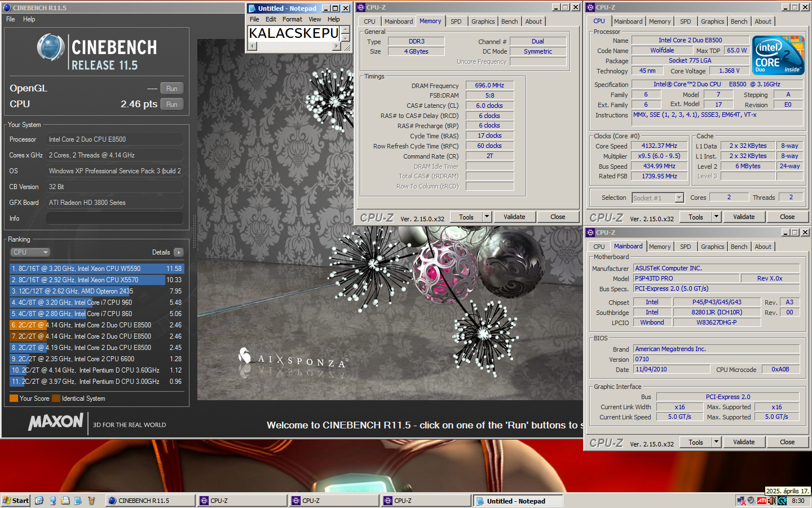Image resolution: width=812 pixels, height=508 pixels.
Task: Click Tools button in the Mainboard CPU-Z window
Action: tap(696, 442)
